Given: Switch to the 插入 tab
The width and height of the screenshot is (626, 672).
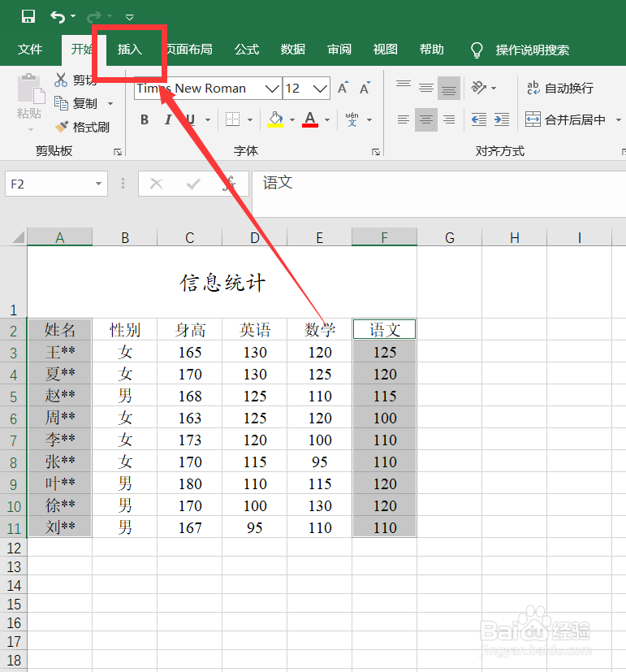Looking at the screenshot, I should click(x=130, y=50).
